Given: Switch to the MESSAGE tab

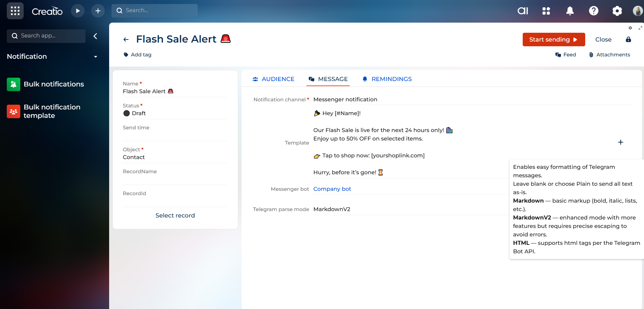Looking at the screenshot, I should click(328, 79).
